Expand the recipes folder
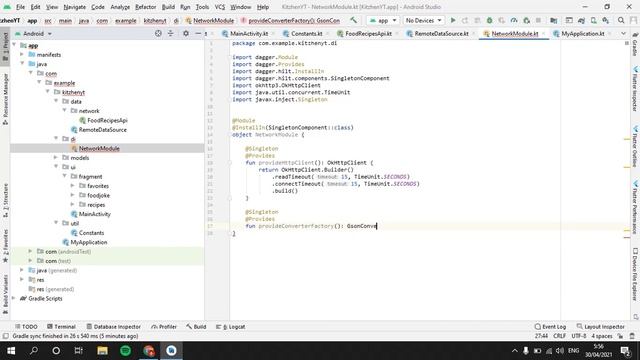Viewport: 640px width, 360px height. (x=73, y=204)
